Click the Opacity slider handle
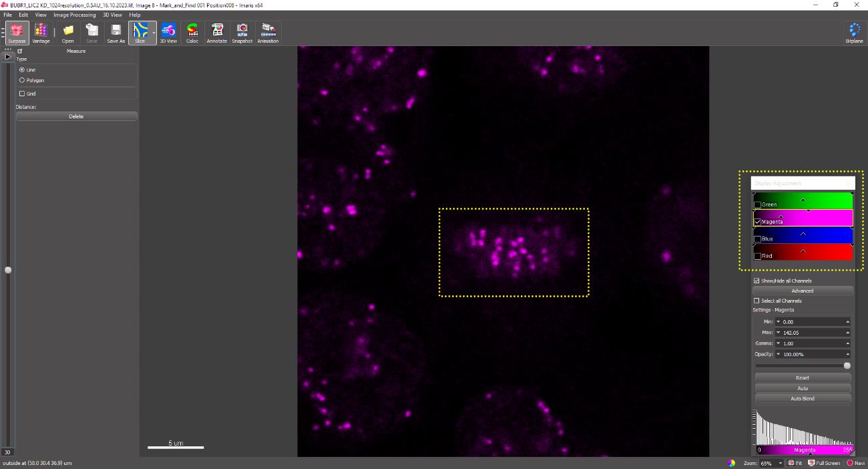Screen dimensions: 868x469 pyautogui.click(x=847, y=365)
